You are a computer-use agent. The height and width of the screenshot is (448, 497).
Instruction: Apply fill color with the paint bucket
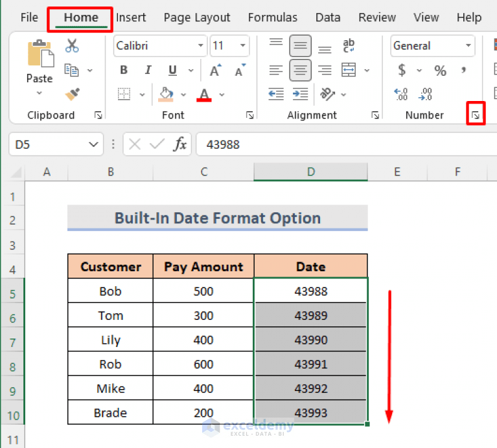(166, 95)
